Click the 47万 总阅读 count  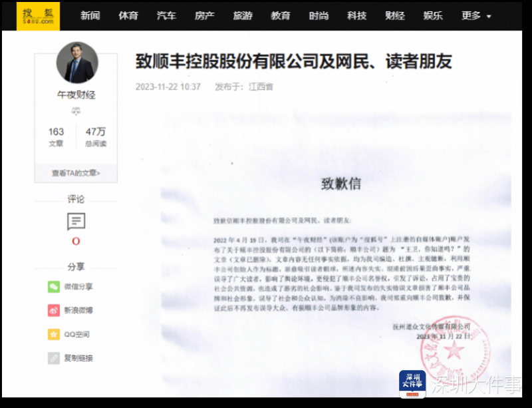tap(96, 136)
